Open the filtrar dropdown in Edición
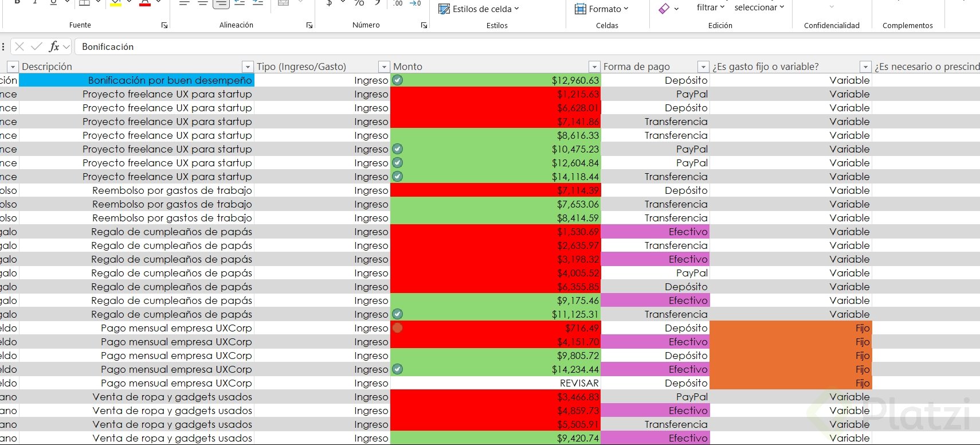 pyautogui.click(x=722, y=7)
